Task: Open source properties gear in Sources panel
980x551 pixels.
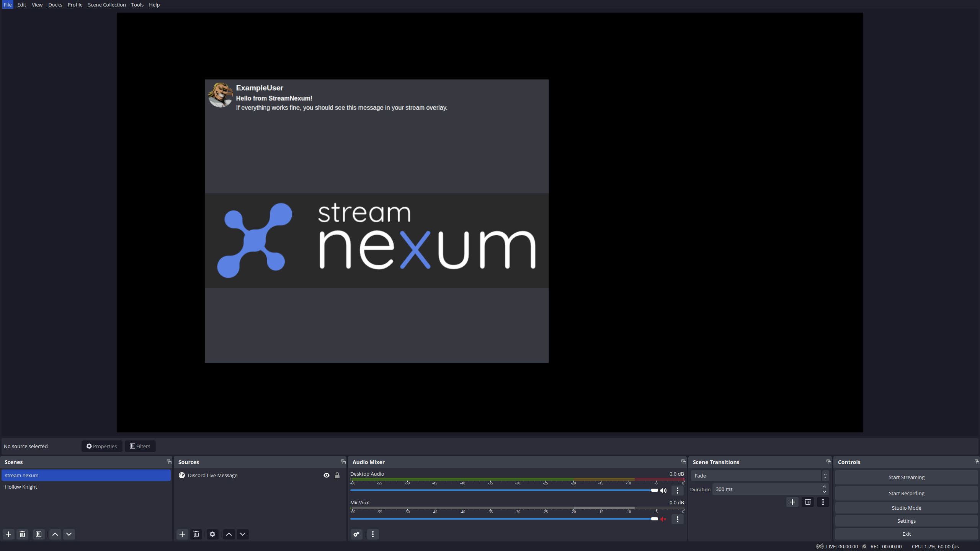Action: click(212, 534)
